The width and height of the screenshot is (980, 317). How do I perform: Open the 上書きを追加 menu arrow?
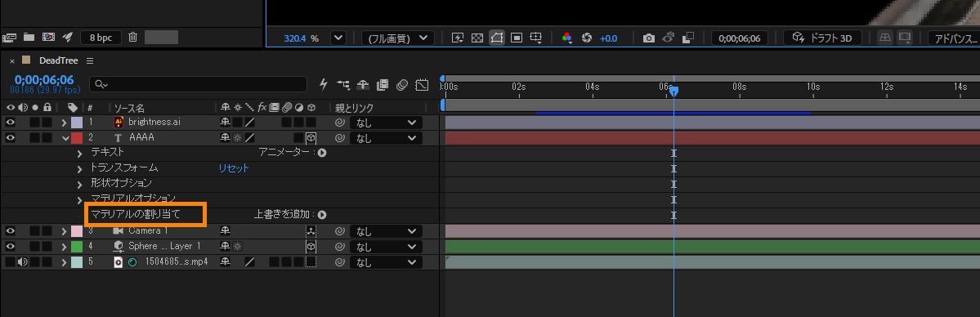coord(322,214)
